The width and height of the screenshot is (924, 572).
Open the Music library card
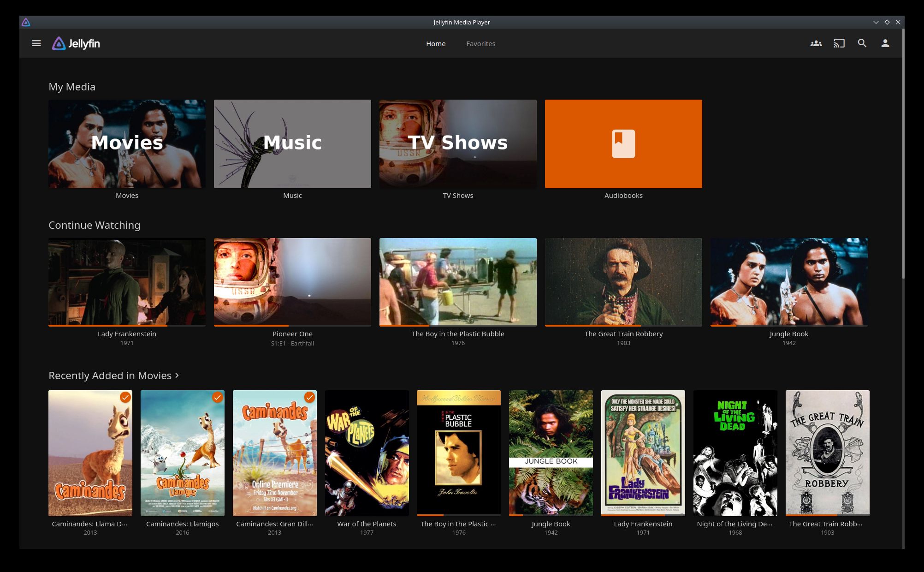coord(292,144)
